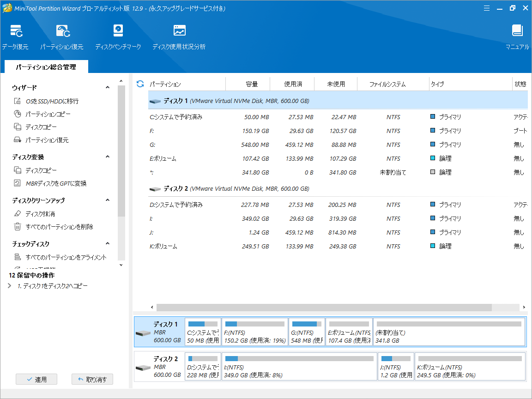Click the 適用 button
Viewport: 532px width, 399px height.
36,379
